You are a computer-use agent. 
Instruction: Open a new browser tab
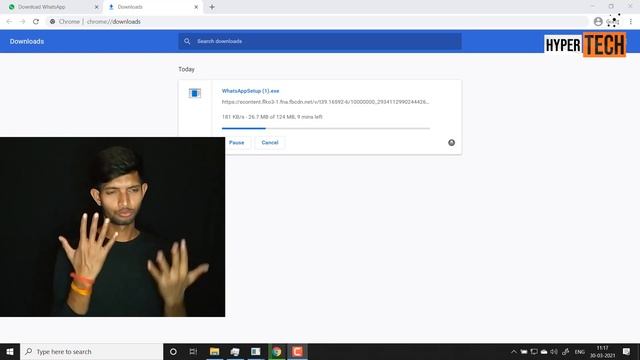[212, 7]
